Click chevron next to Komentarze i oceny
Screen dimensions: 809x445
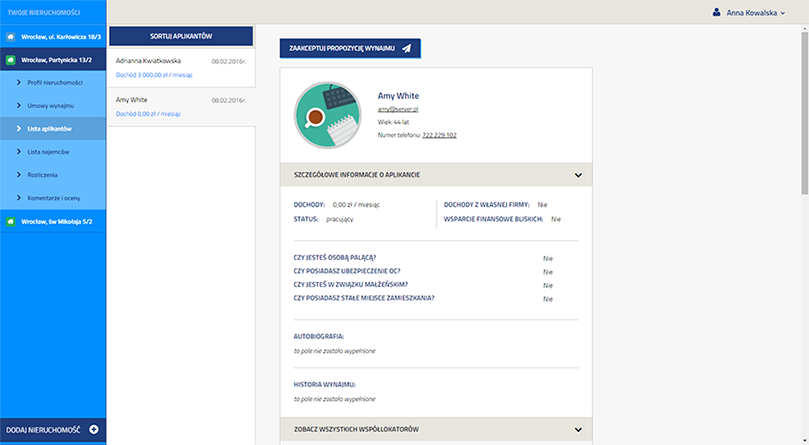click(x=19, y=198)
